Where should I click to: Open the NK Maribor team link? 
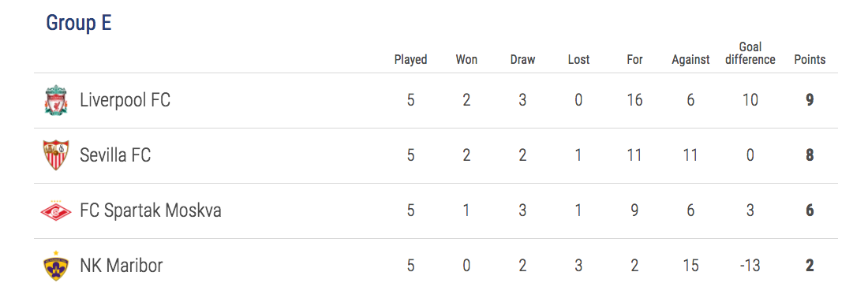tap(122, 266)
